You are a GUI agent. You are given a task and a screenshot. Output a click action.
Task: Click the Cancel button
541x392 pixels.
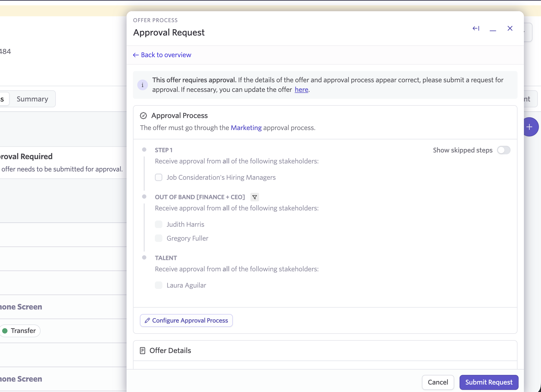click(x=438, y=382)
